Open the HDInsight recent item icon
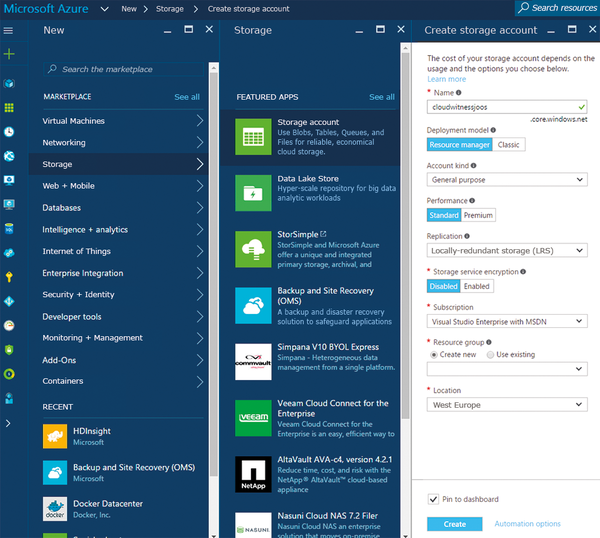Image resolution: width=600 pixels, height=538 pixels. point(55,436)
